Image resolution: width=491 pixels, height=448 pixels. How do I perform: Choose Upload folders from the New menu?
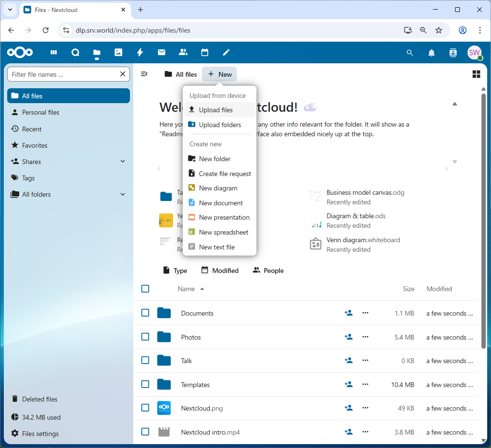(x=220, y=125)
